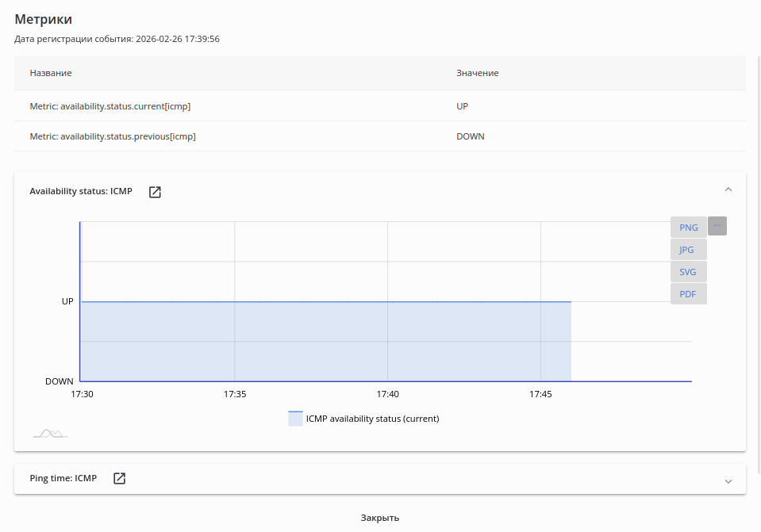The image size is (761, 532).
Task: Toggle the ICMP availability status (current) legend label
Action: coord(372,419)
